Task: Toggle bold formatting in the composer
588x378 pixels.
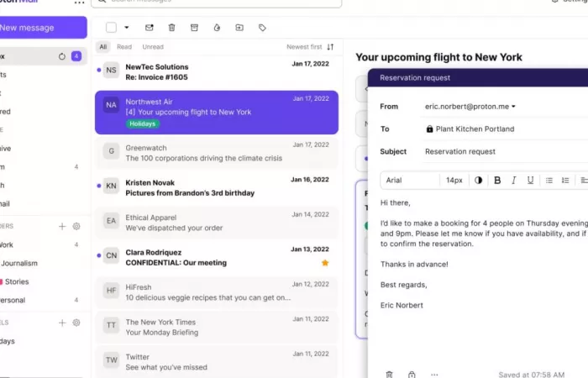Action: (497, 180)
